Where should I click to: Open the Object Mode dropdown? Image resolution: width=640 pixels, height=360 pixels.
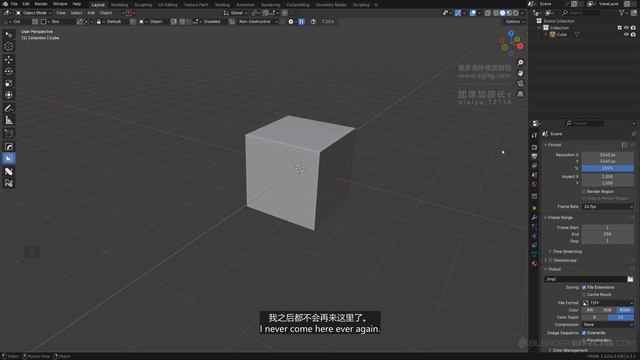[33, 13]
